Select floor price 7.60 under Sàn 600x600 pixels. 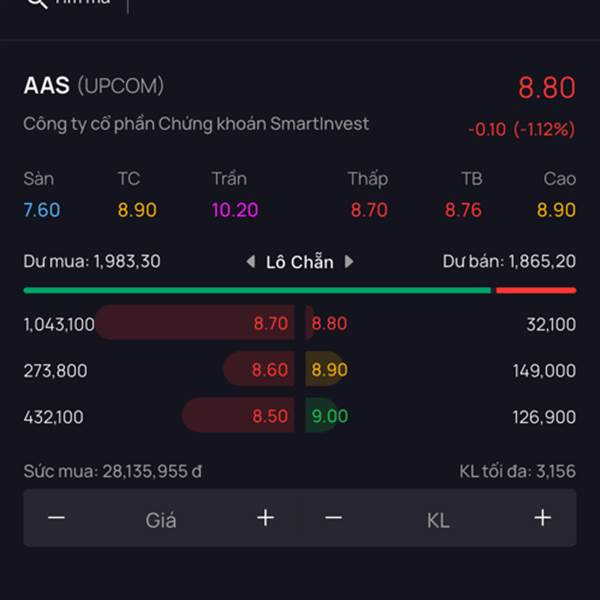(42, 210)
